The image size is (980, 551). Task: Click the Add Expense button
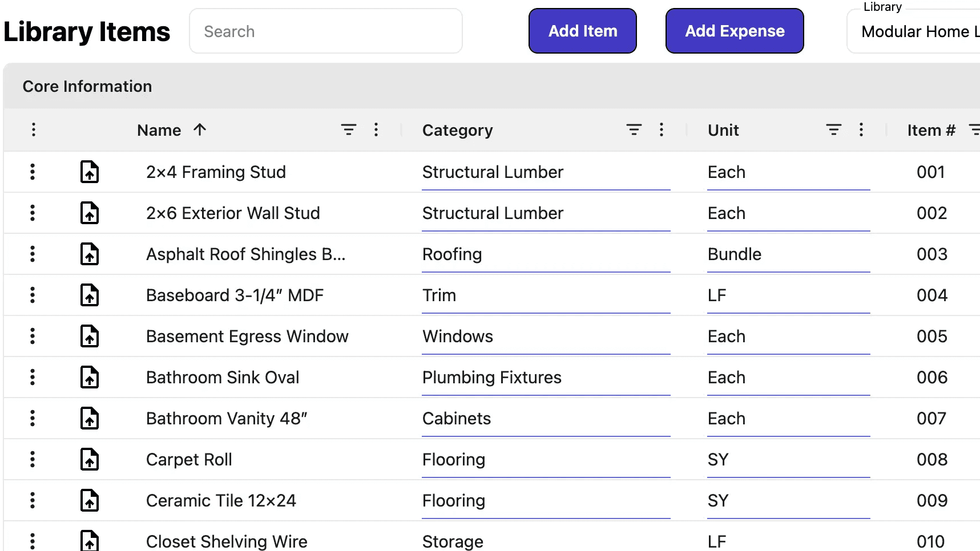(735, 31)
